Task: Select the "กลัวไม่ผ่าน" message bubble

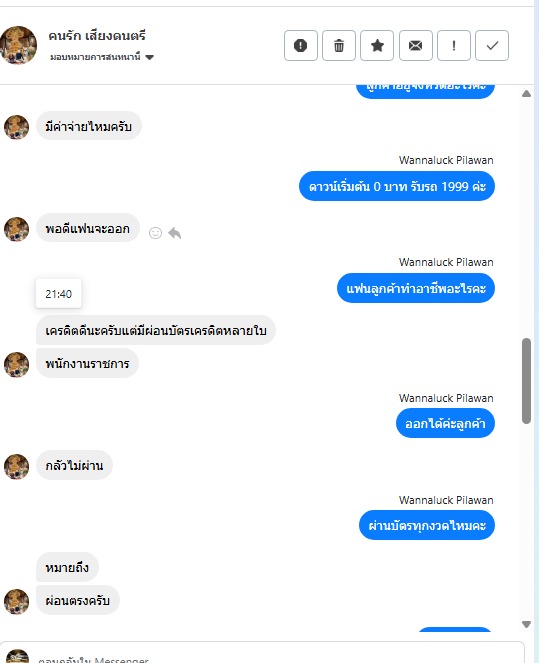Action: 74,465
